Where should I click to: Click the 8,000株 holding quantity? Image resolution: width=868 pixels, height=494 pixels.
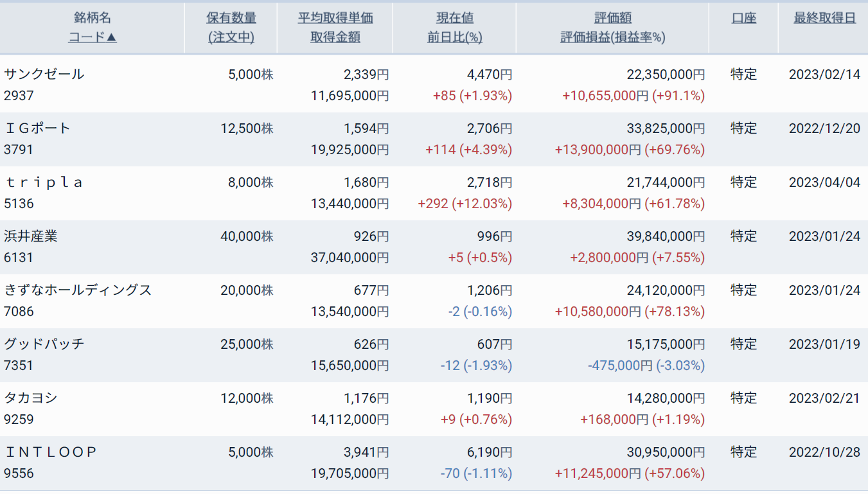pos(251,182)
